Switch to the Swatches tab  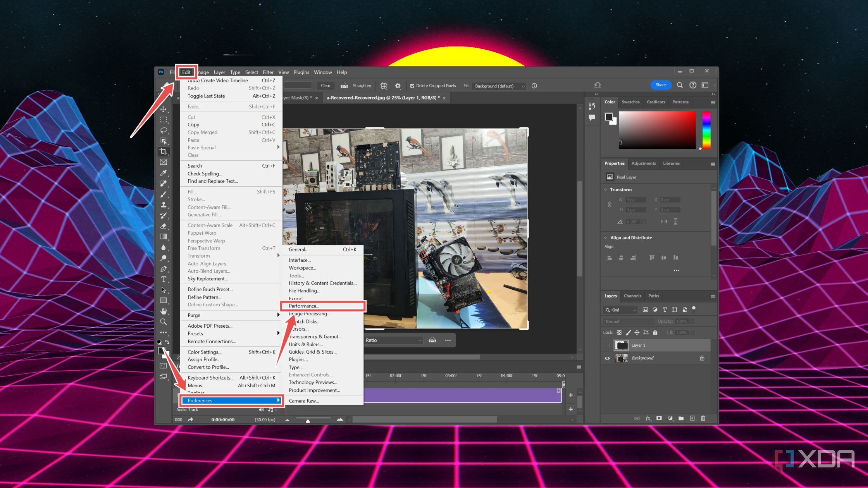[x=630, y=102]
